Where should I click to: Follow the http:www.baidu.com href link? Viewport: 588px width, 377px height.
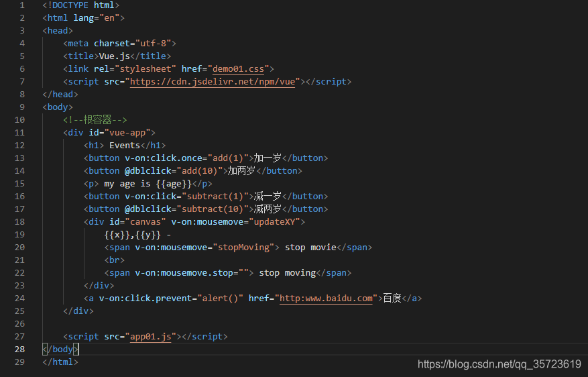(326, 299)
